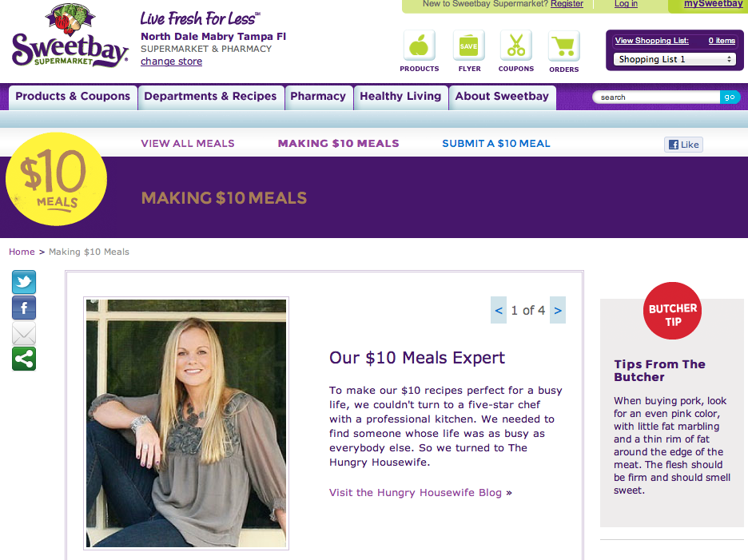Expand the Shopping List 1 dropdown
The image size is (748, 560).
point(674,59)
